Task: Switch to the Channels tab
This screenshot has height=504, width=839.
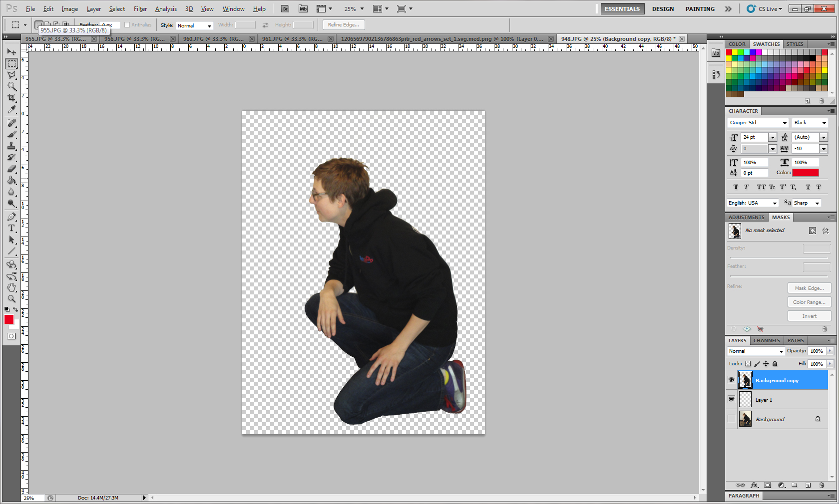Action: tap(767, 340)
